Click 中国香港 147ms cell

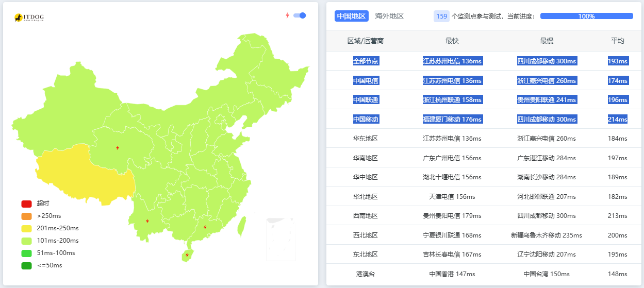(x=452, y=274)
